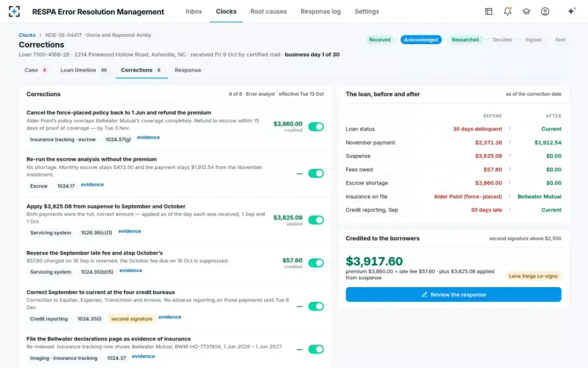This screenshot has width=588, height=368.
Task: Click the second signature tag
Action: (x=131, y=319)
